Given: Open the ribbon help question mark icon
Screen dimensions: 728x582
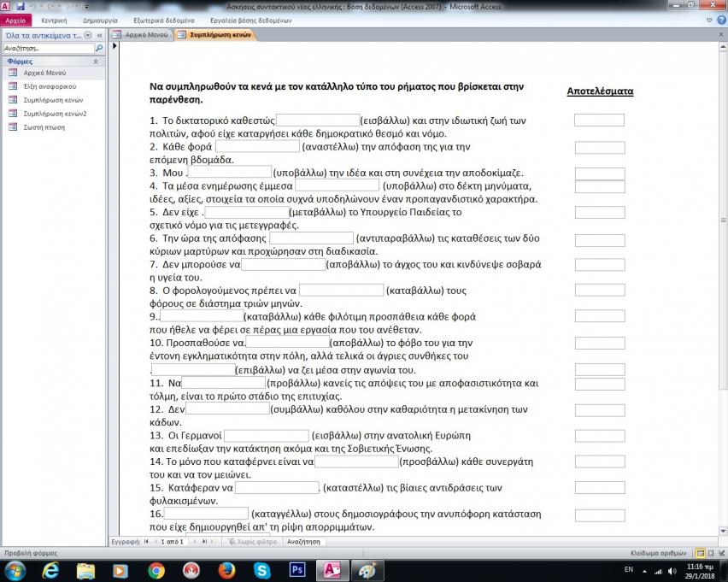Looking at the screenshot, I should (x=721, y=20).
